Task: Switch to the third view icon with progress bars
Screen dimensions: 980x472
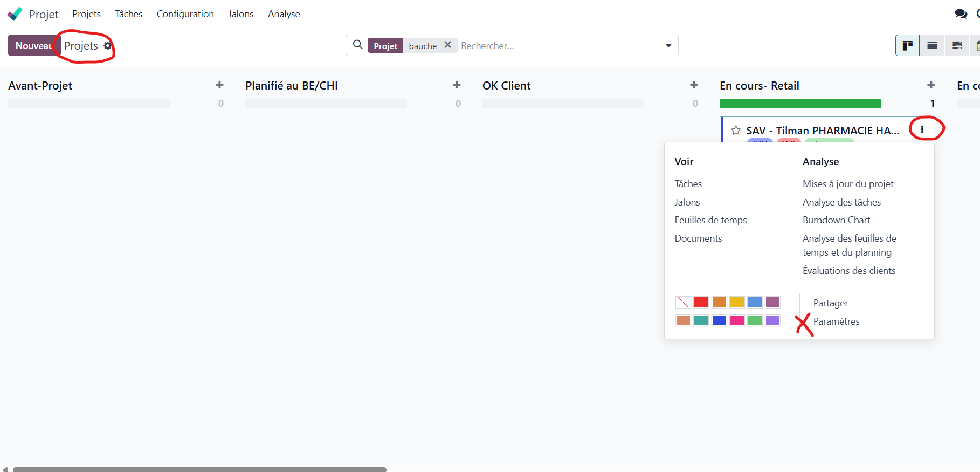Action: (x=957, y=46)
